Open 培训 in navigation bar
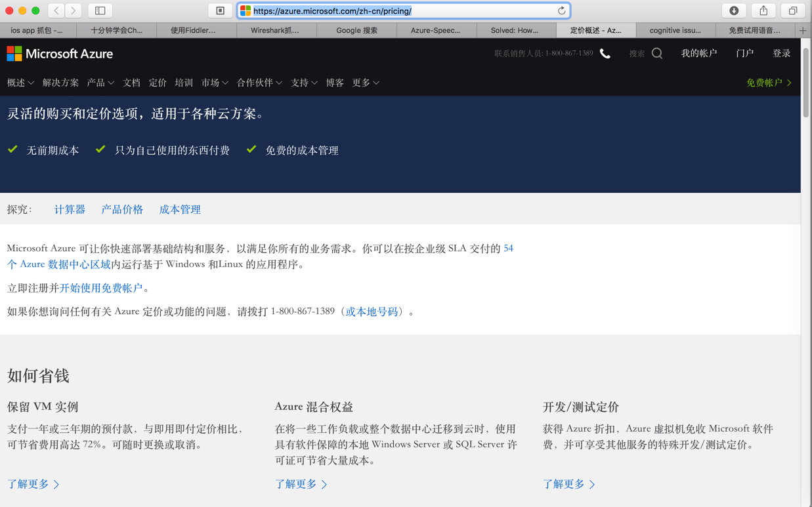The width and height of the screenshot is (812, 507). (184, 83)
